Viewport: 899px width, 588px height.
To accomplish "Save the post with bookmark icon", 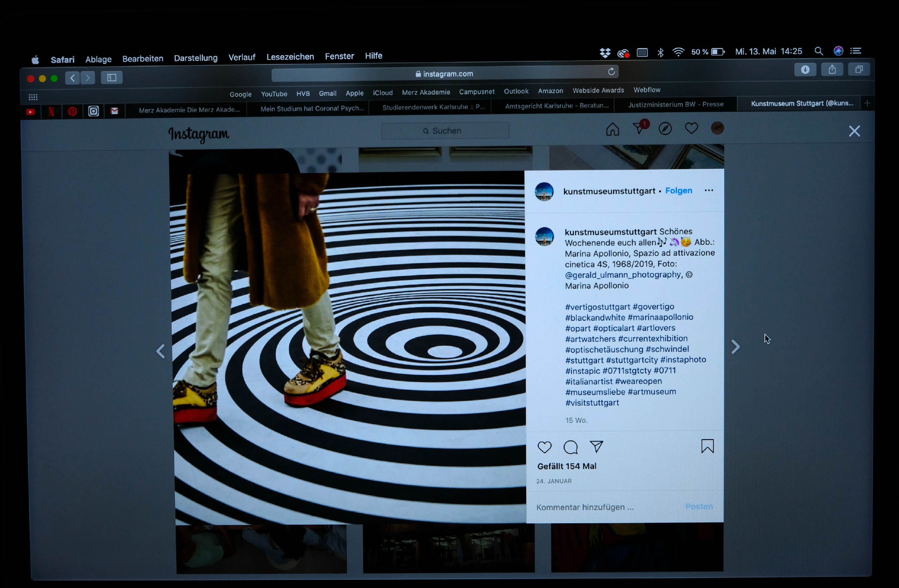I will coord(707,446).
